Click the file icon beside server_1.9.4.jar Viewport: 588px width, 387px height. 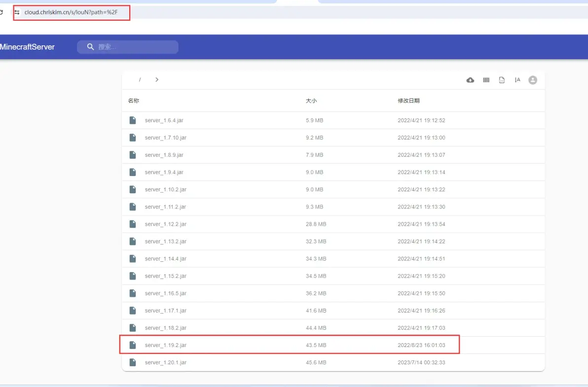click(133, 172)
